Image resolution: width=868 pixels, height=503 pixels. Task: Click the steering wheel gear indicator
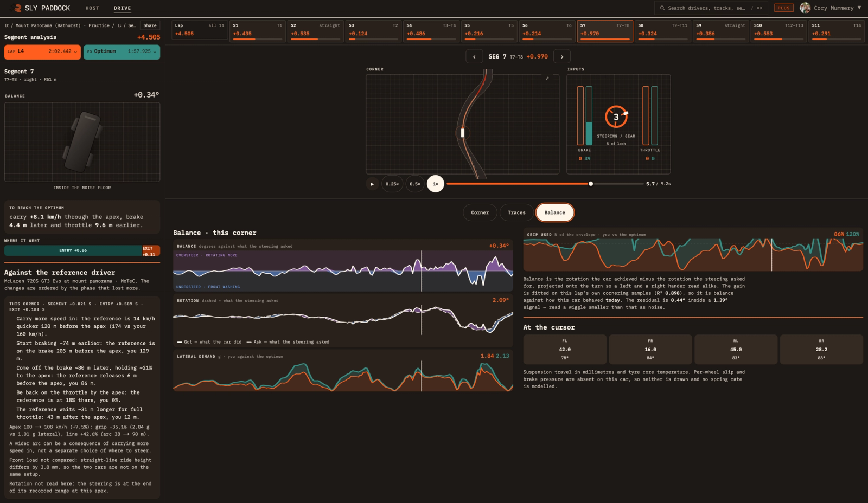pos(616,117)
